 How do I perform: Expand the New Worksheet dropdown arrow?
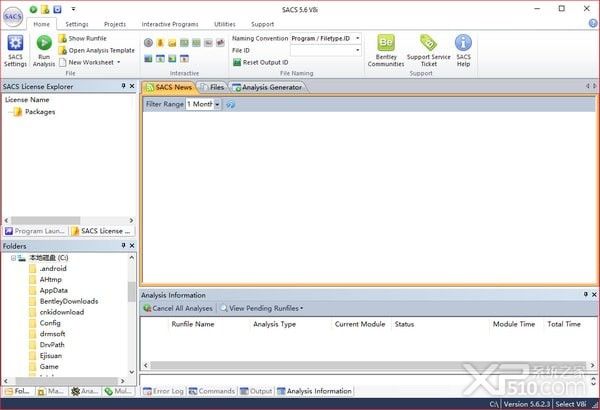tap(119, 62)
